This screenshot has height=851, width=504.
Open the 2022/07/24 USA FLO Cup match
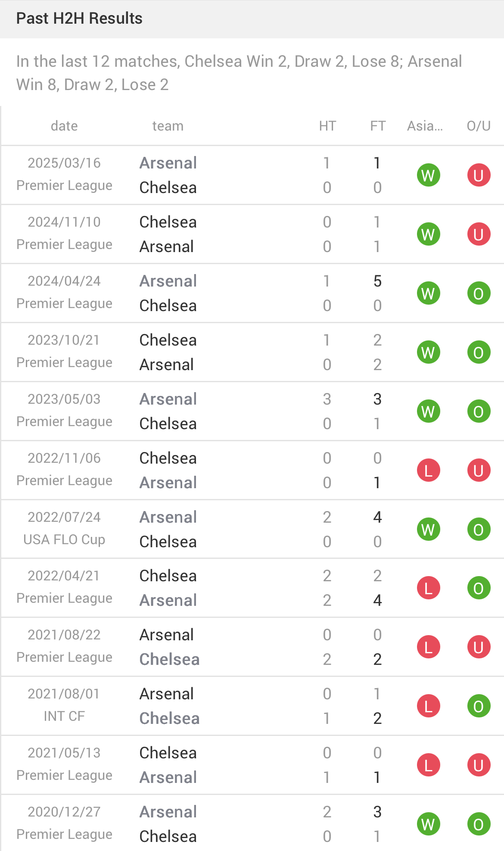[64, 528]
